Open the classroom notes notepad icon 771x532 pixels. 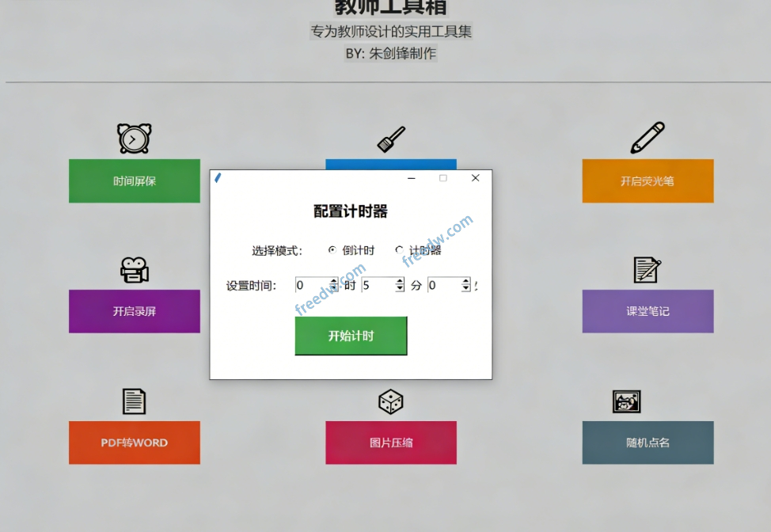(x=647, y=269)
